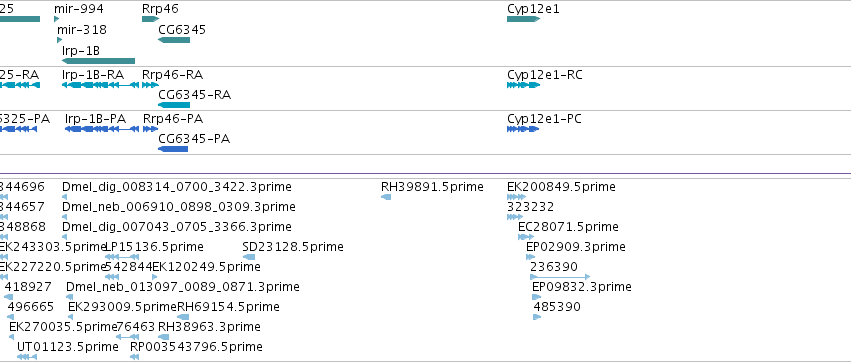The height and width of the screenshot is (362, 851).
Task: Select the mir-318 small arrow glyph
Action: (x=59, y=40)
